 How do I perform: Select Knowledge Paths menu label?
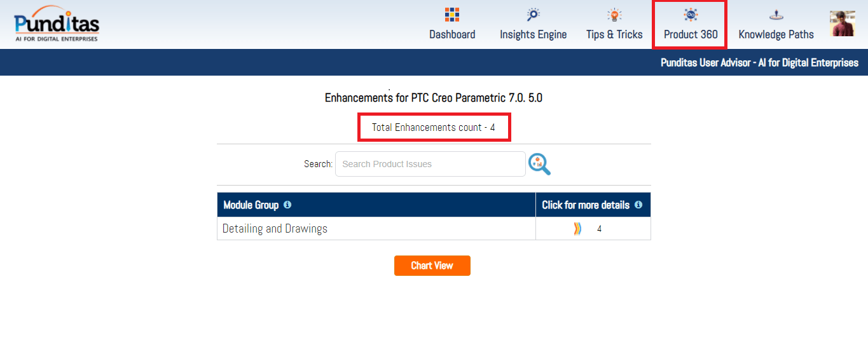point(776,35)
